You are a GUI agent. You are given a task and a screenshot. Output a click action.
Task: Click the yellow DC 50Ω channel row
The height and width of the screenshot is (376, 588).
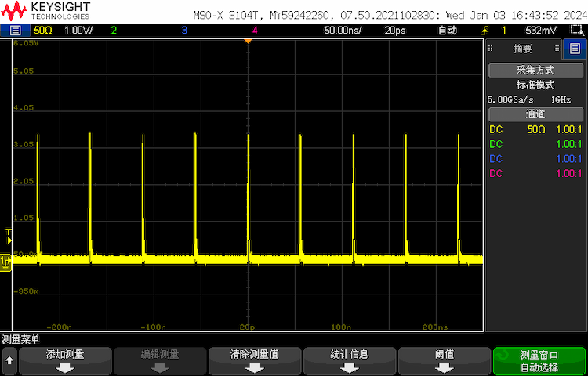[535, 130]
